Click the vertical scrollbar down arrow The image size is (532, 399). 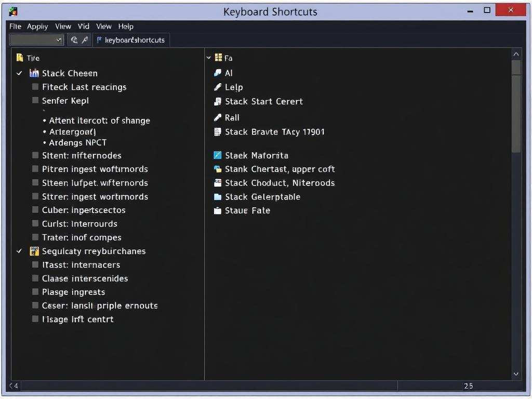point(516,374)
